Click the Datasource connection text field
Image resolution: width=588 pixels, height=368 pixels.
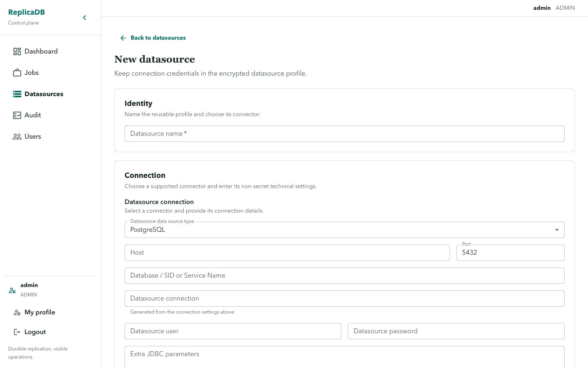[x=345, y=298]
